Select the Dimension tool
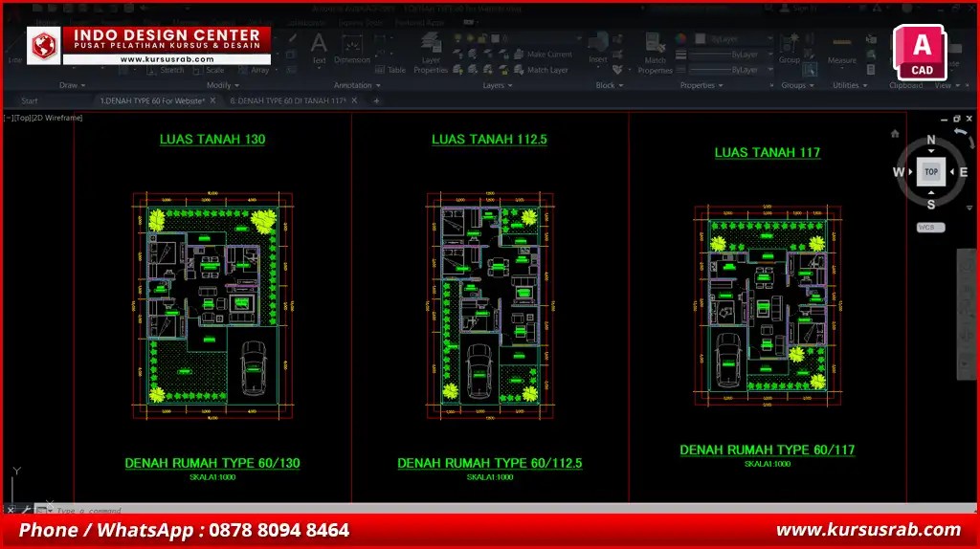Image resolution: width=980 pixels, height=549 pixels. click(352, 49)
